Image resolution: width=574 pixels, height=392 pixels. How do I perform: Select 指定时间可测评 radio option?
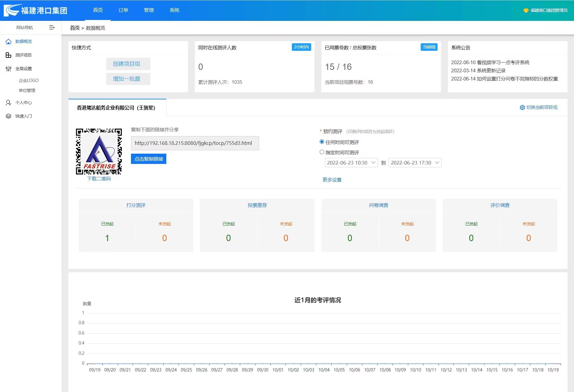(x=322, y=152)
